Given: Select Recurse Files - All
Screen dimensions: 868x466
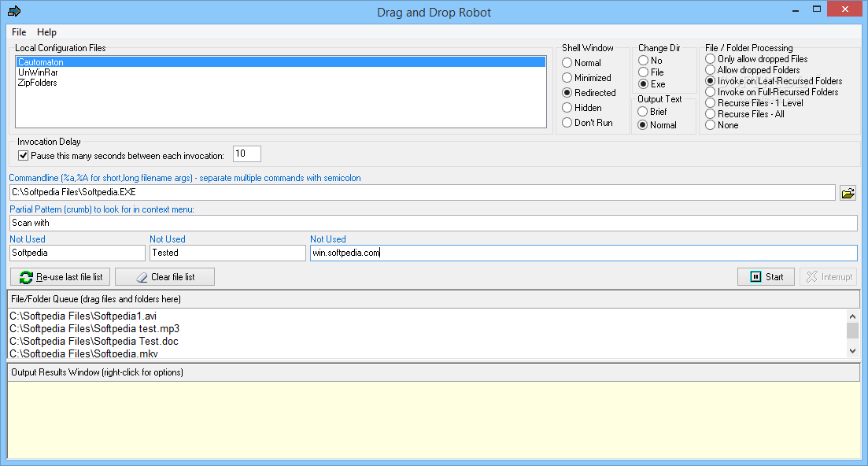Looking at the screenshot, I should [x=745, y=114].
